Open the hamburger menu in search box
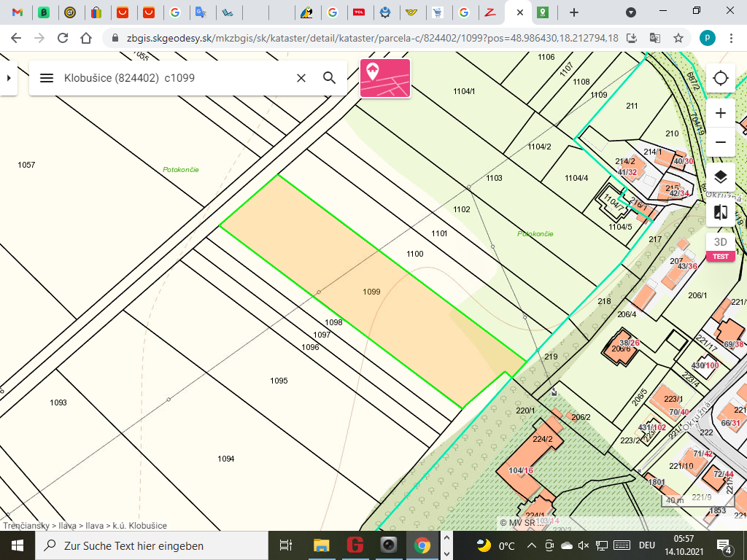The image size is (747, 560). pyautogui.click(x=47, y=78)
